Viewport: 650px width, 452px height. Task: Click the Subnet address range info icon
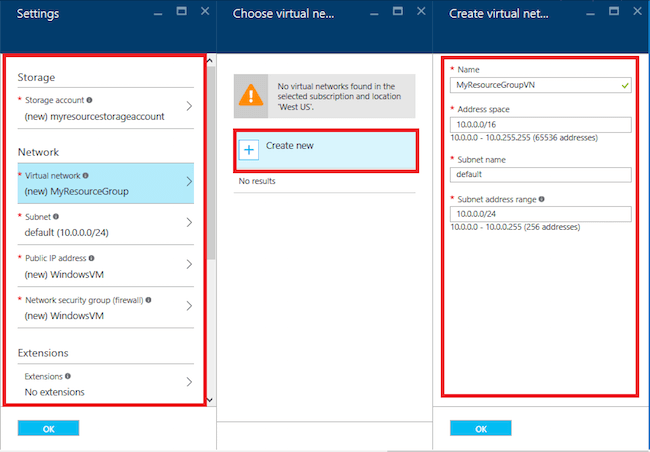click(542, 199)
